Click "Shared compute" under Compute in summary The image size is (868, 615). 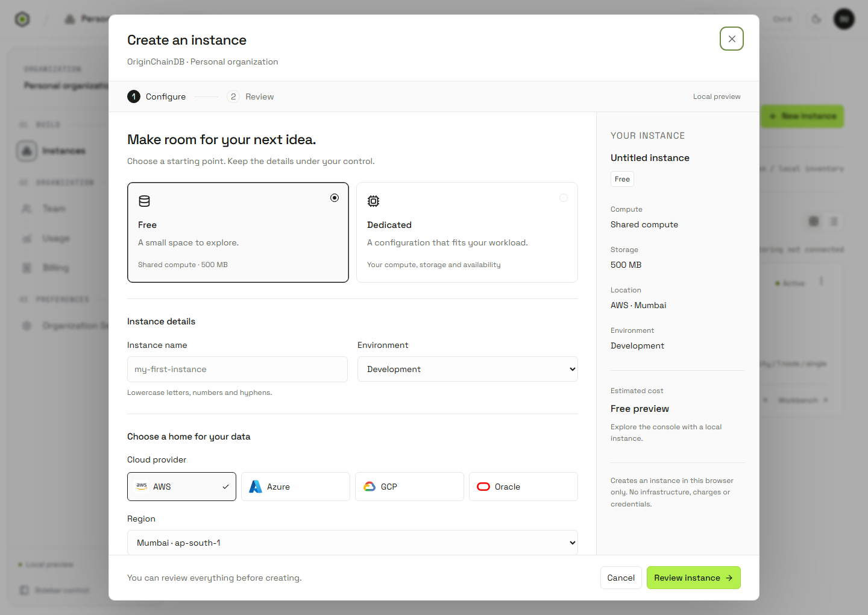click(x=644, y=224)
